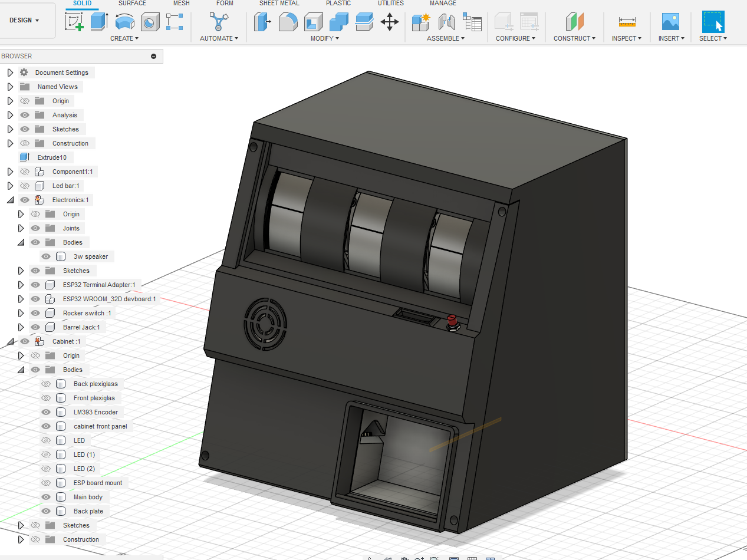Switch to the SURFACE tab

[x=132, y=4]
